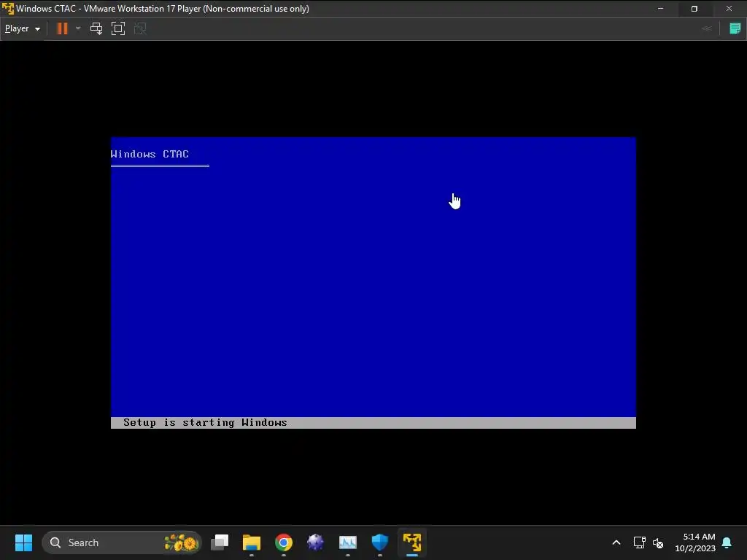This screenshot has height=560, width=747.
Task: Open the Windows Start menu
Action: point(23,542)
